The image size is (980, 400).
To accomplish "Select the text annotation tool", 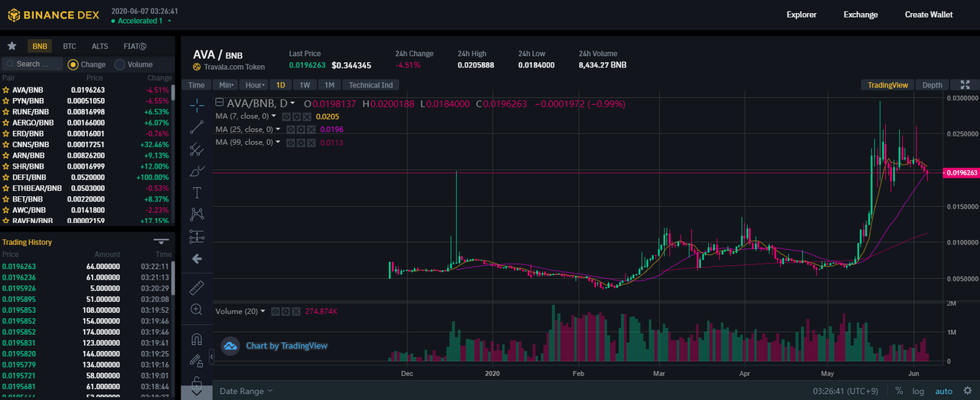I will 197,192.
